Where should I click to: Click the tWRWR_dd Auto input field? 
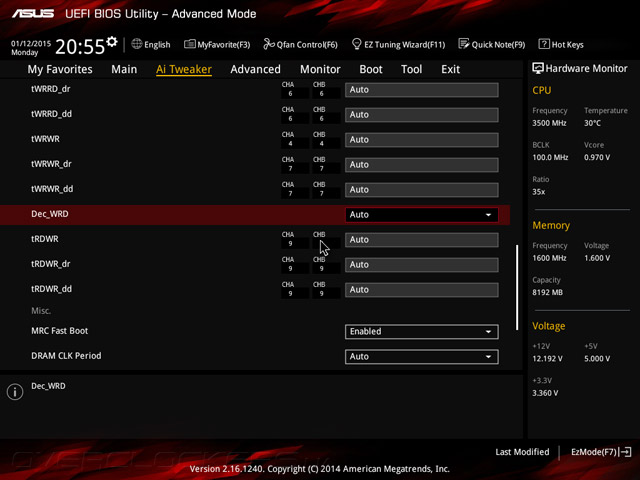422,190
